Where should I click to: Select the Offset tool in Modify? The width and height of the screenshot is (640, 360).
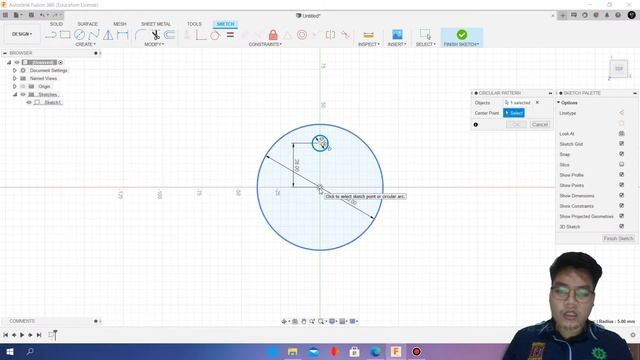tap(169, 35)
